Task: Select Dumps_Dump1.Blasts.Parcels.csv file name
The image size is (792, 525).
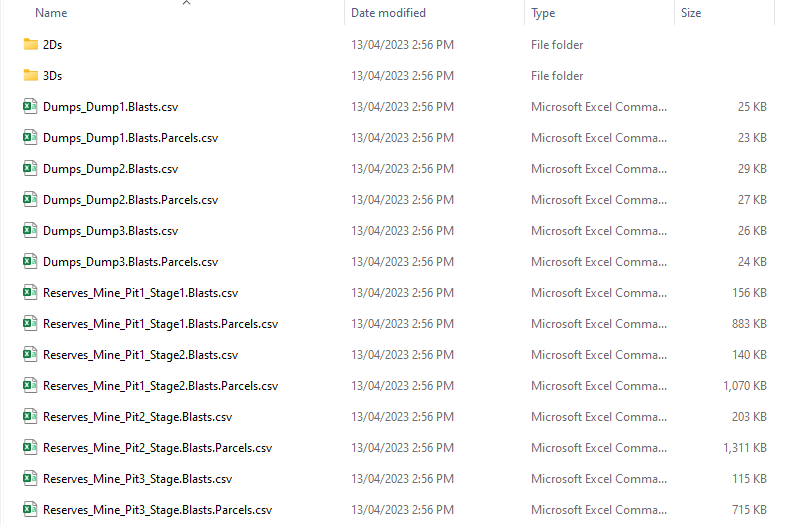Action: pyautogui.click(x=130, y=138)
